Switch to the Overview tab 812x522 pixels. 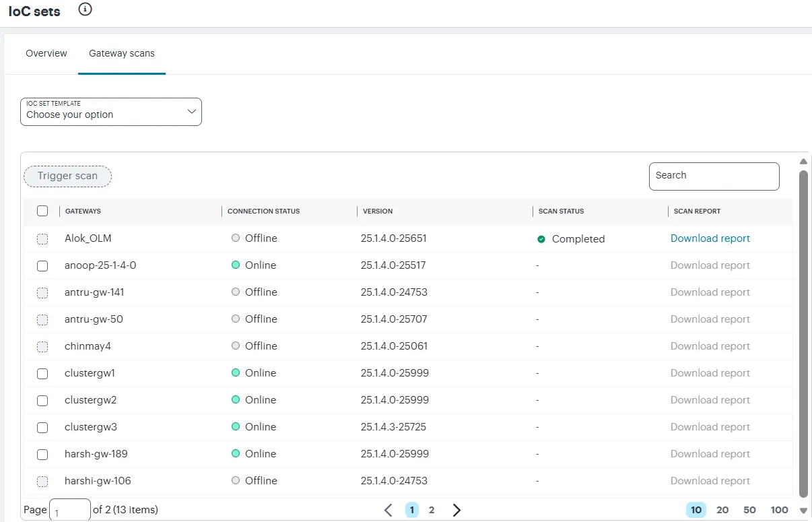point(46,53)
